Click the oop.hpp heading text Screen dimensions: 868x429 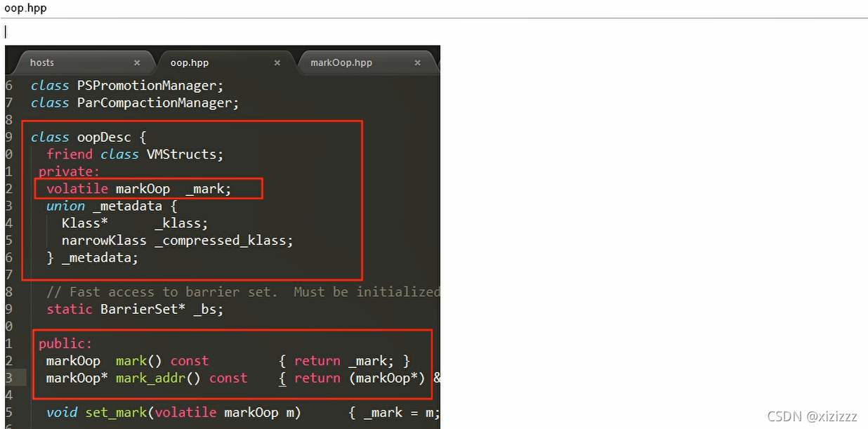pyautogui.click(x=25, y=8)
